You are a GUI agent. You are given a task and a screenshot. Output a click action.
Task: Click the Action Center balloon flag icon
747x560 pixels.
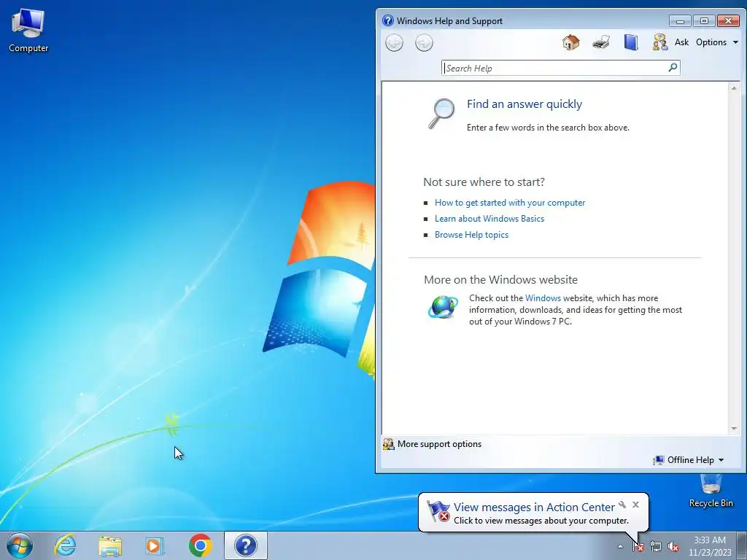[x=438, y=511]
